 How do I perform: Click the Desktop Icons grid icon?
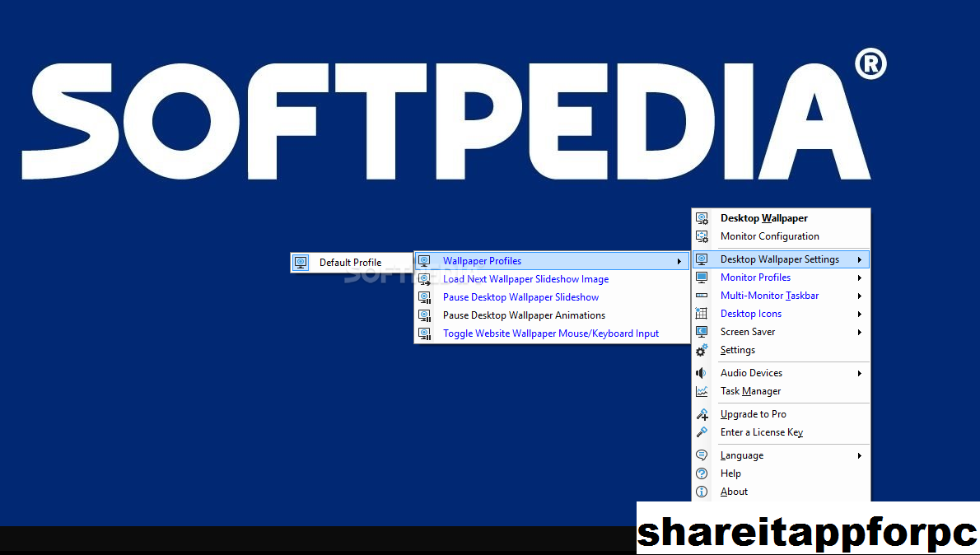702,314
